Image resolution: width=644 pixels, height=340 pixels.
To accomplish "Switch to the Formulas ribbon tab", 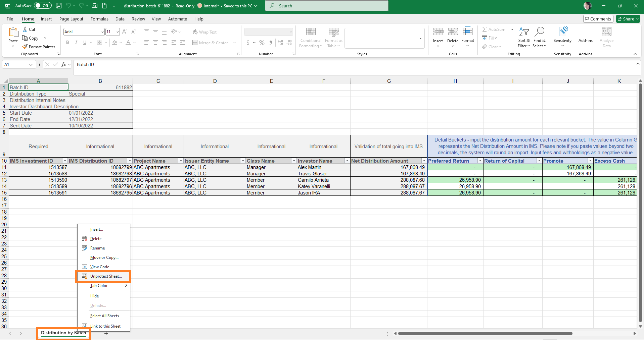I will (x=99, y=19).
